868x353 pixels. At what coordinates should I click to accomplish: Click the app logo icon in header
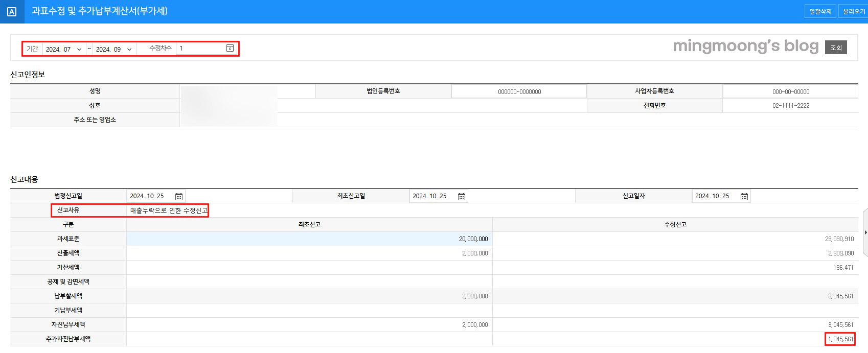point(12,12)
